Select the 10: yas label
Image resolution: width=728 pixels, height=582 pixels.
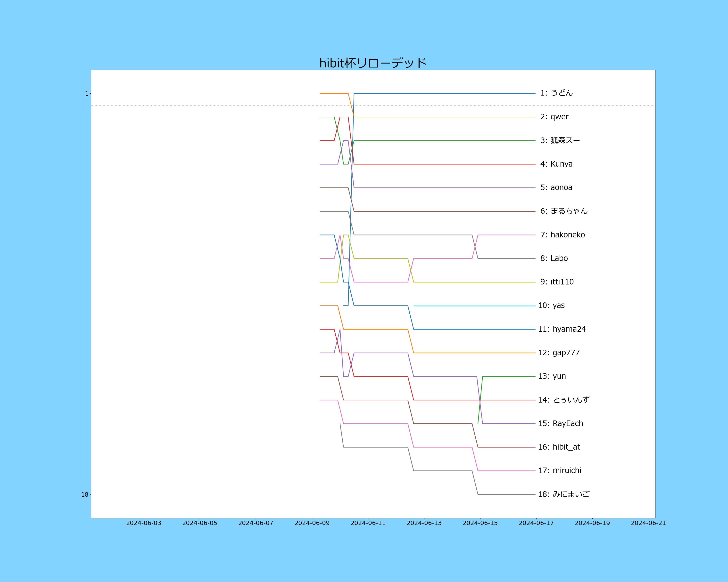coord(551,305)
